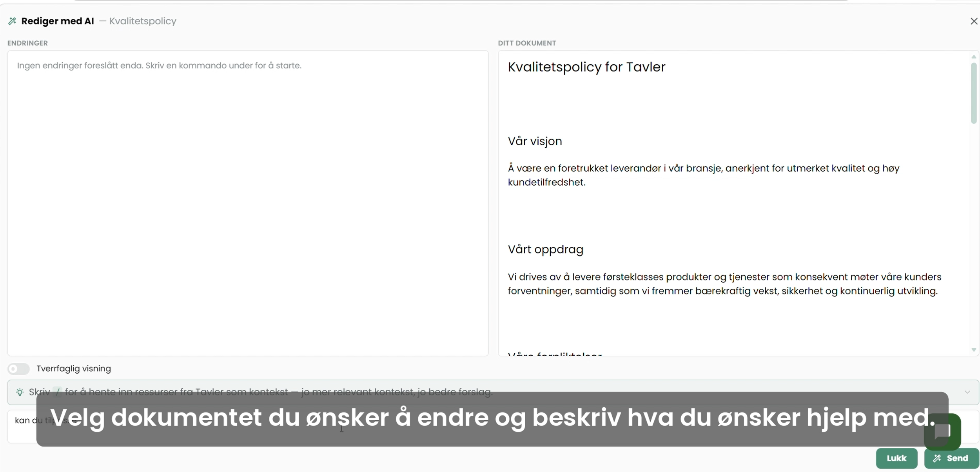
Task: Click the Vårt oppdrag heading
Action: click(545, 250)
